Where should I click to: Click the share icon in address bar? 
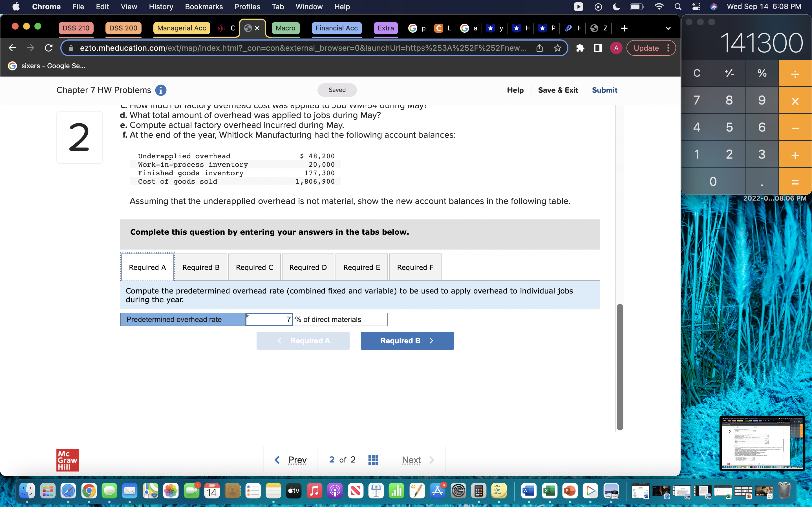tap(540, 48)
